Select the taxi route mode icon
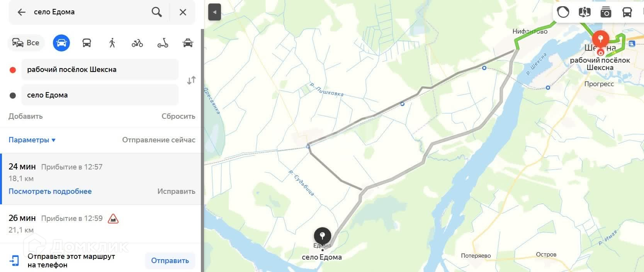The image size is (644, 272). [x=188, y=43]
